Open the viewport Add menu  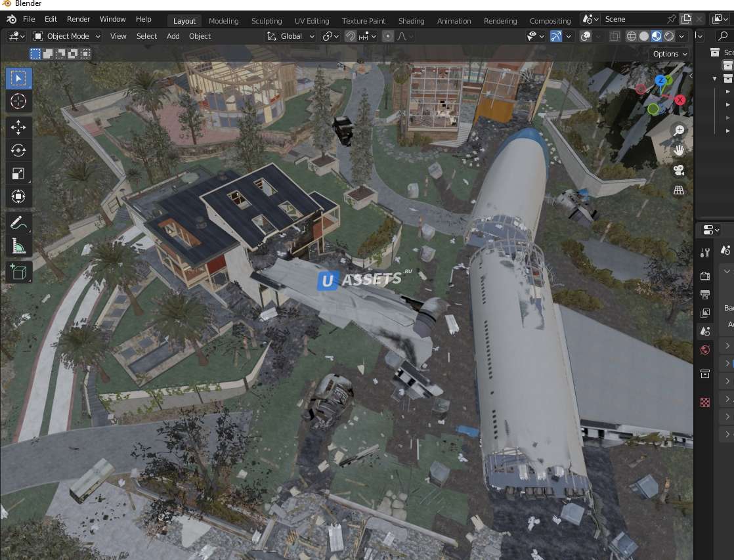pyautogui.click(x=173, y=36)
